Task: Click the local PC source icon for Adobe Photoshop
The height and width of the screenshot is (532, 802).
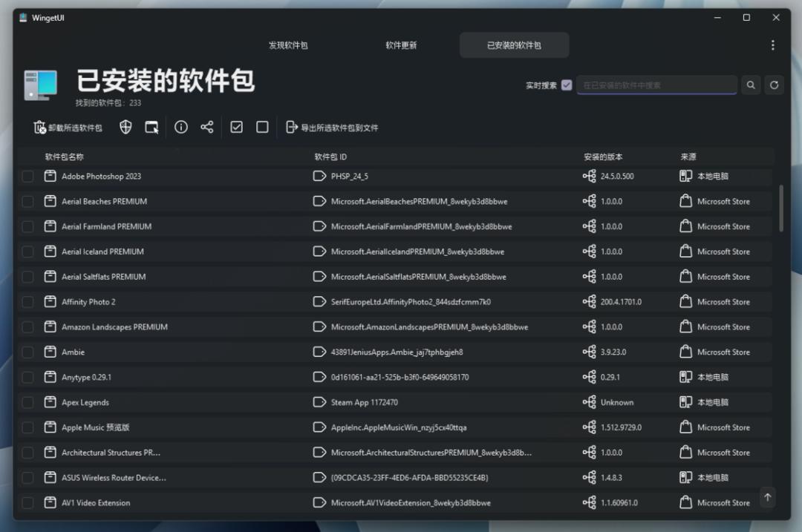Action: coord(685,177)
